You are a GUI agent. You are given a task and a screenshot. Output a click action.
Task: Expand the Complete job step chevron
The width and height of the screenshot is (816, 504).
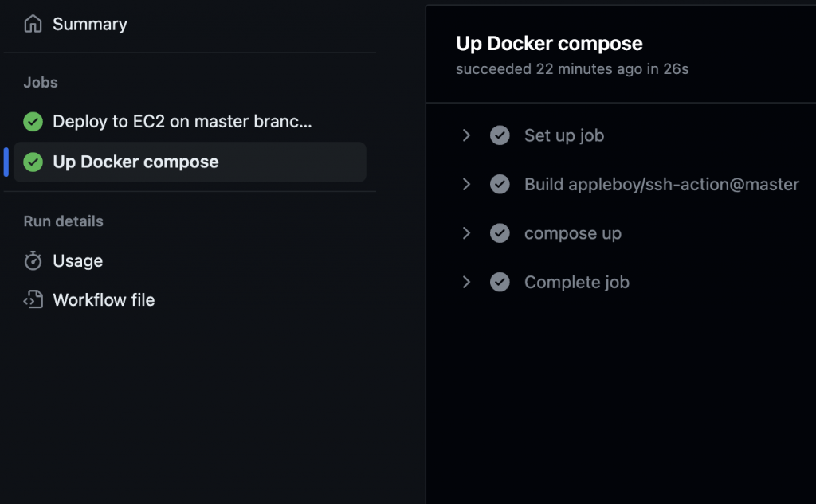pyautogui.click(x=467, y=283)
